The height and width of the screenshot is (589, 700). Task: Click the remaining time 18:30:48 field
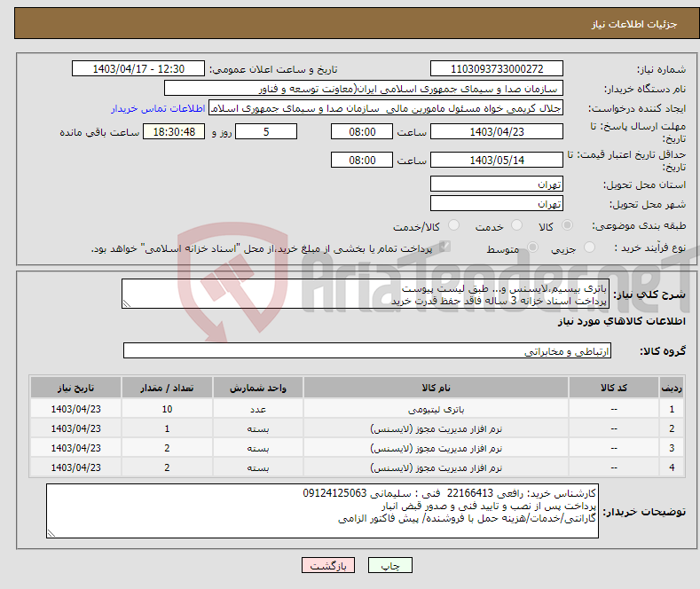click(x=174, y=131)
